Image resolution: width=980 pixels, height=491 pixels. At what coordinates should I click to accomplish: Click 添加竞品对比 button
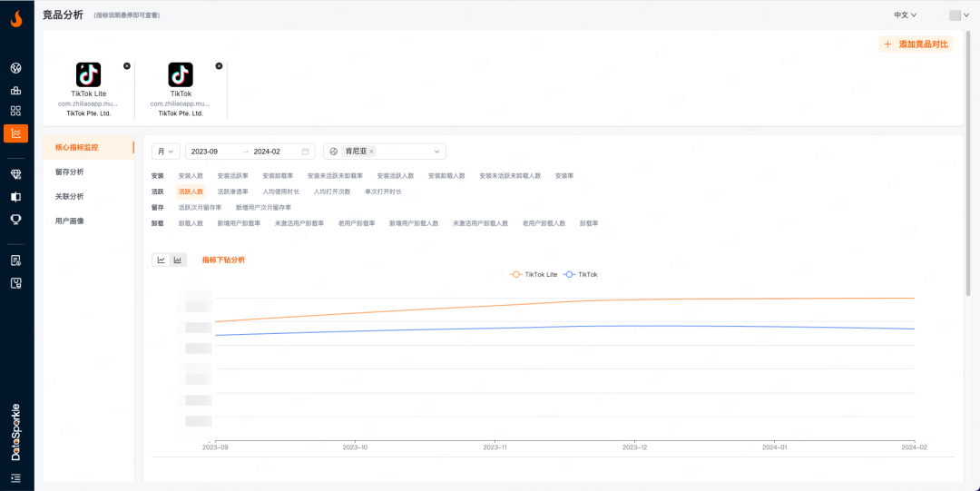tap(916, 44)
